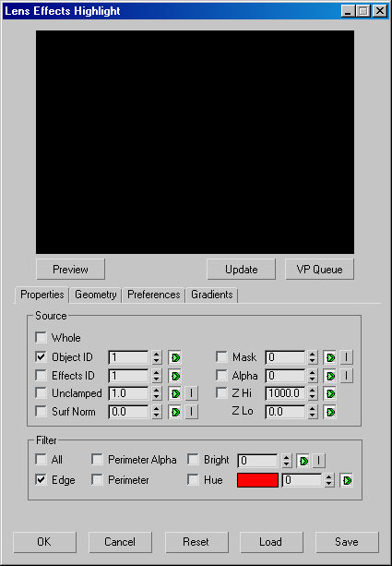Image resolution: width=392 pixels, height=566 pixels.
Task: Switch to the Geometry tab
Action: pos(96,295)
